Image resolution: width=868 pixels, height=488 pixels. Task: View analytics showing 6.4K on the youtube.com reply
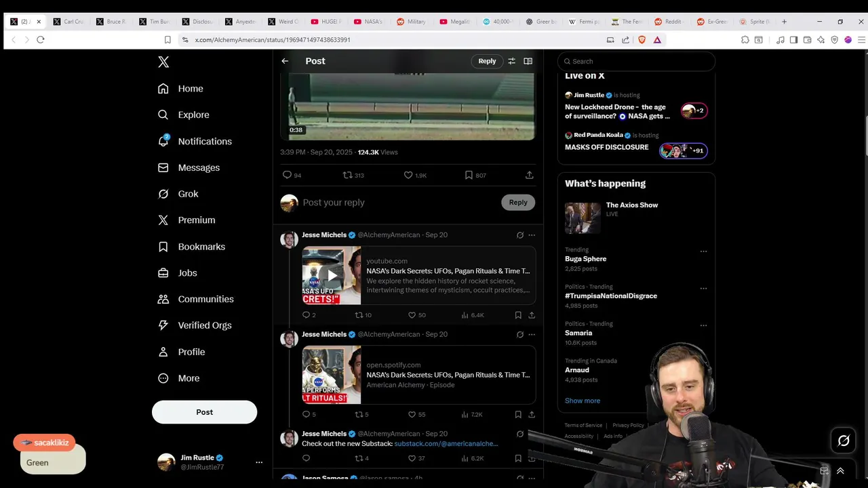tap(473, 315)
